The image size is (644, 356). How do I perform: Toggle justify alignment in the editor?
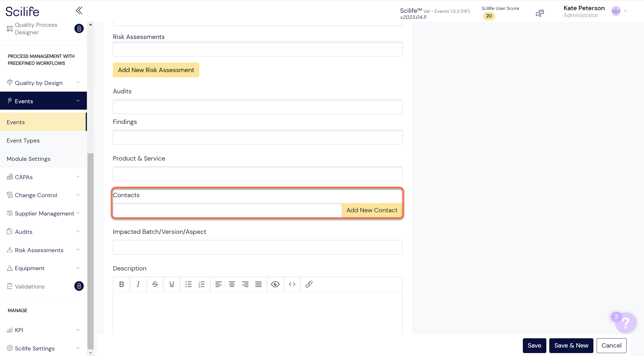pyautogui.click(x=258, y=284)
